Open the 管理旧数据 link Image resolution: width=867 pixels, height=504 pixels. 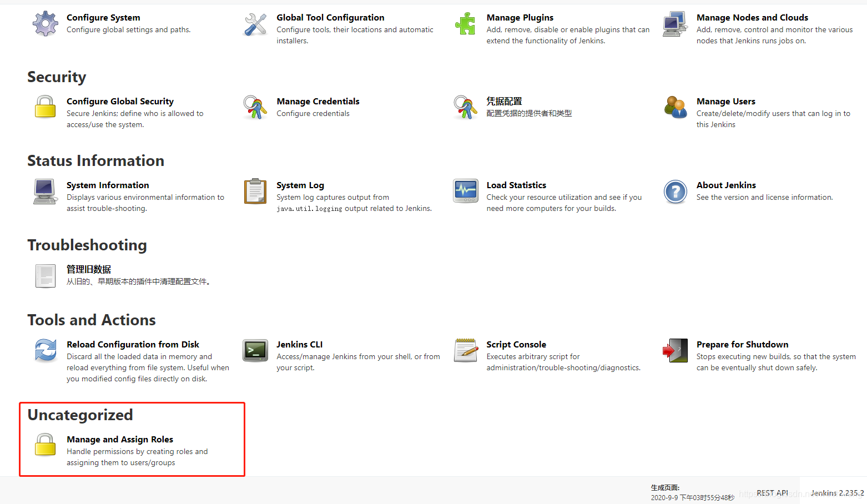(x=89, y=270)
